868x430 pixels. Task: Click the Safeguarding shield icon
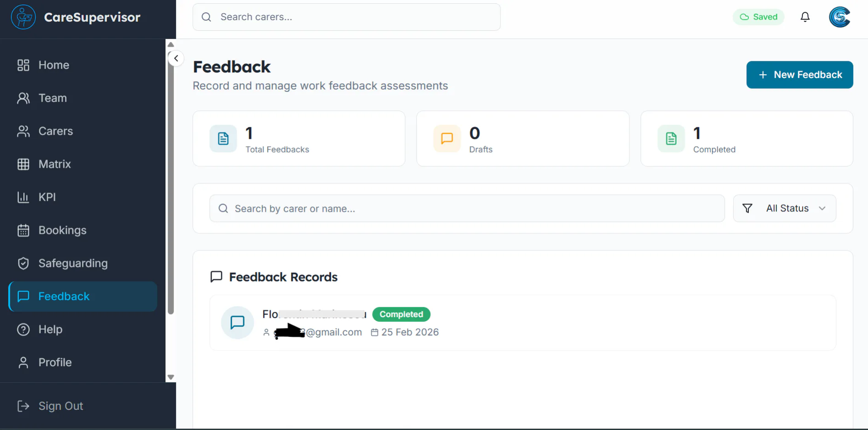(23, 263)
